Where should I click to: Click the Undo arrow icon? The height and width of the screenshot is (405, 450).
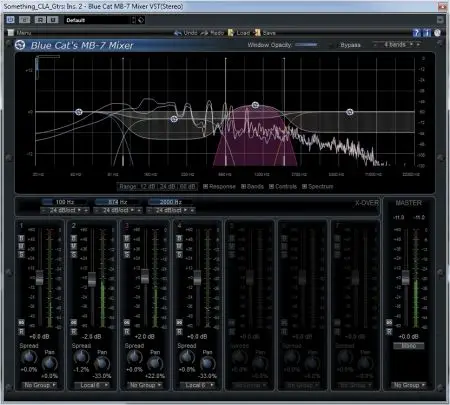pyautogui.click(x=178, y=33)
